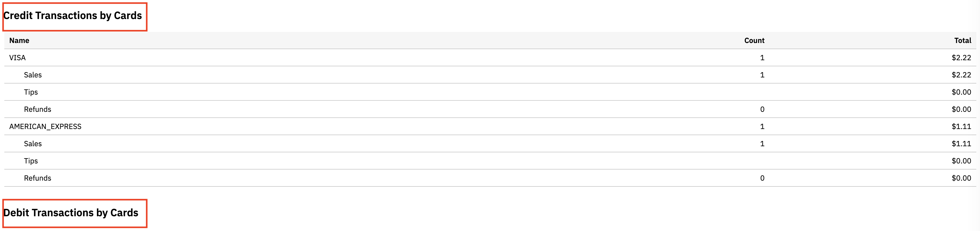Click VISA Refunds count of zero

click(x=762, y=109)
